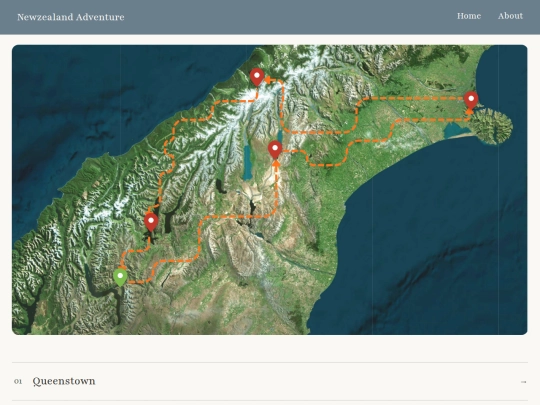540x405 pixels.
Task: Expand the Queenstown itinerary entry
Action: (270, 381)
